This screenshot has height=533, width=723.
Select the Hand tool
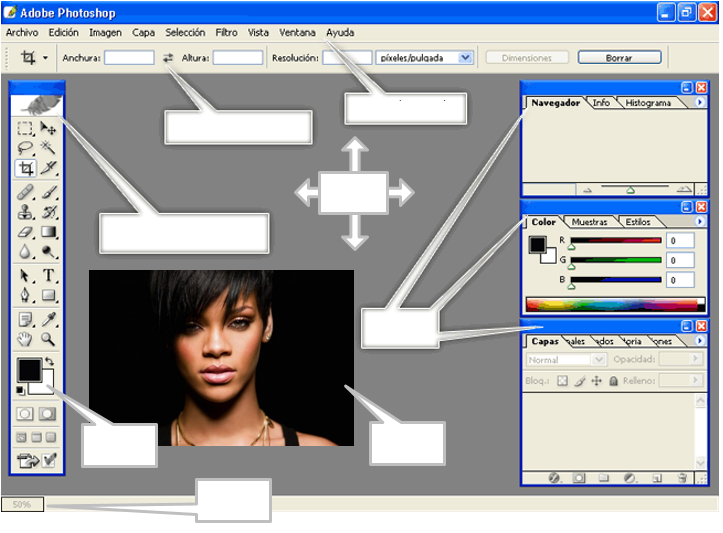tap(25, 339)
